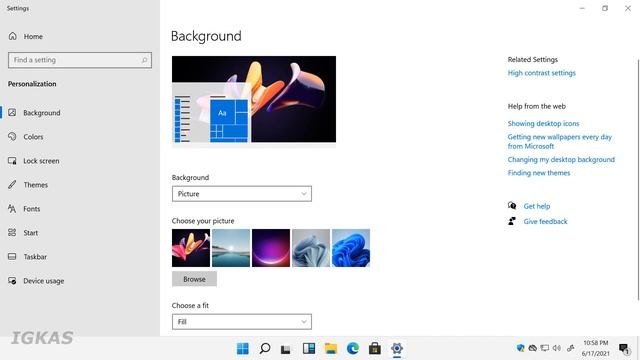Open Task View on the taskbar
This screenshot has height=360, width=640.
tap(286, 349)
